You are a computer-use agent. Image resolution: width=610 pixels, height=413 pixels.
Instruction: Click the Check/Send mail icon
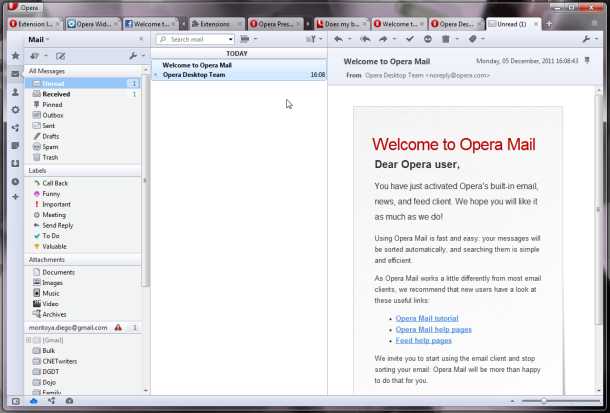pyautogui.click(x=35, y=56)
